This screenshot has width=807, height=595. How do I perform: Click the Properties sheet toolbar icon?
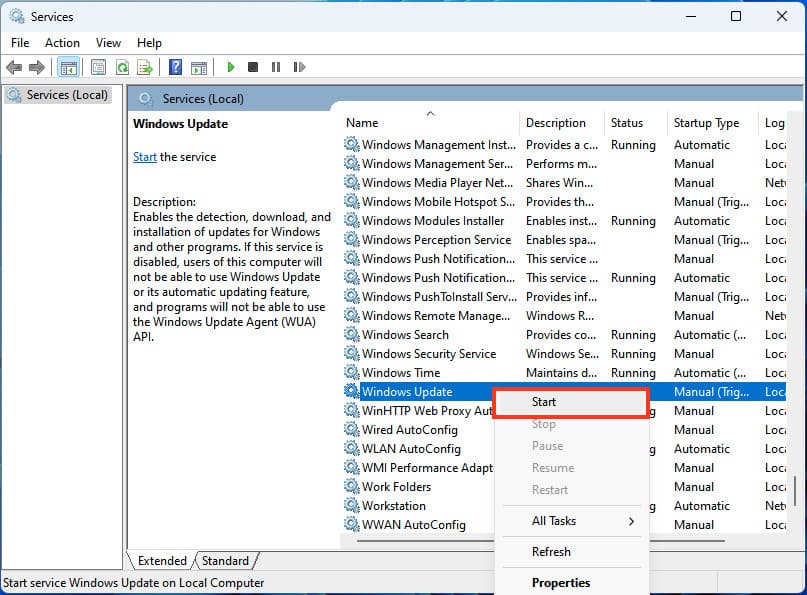[x=98, y=67]
